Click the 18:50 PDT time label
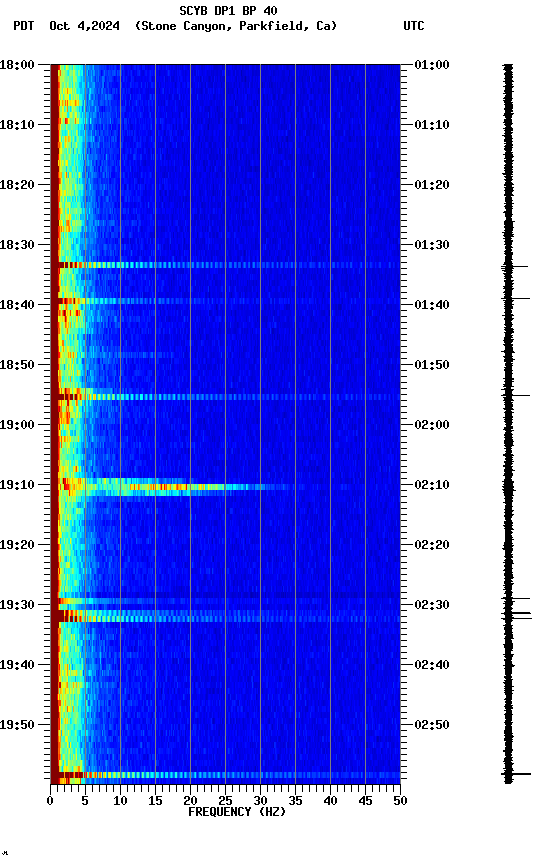The image size is (552, 864). 17,365
